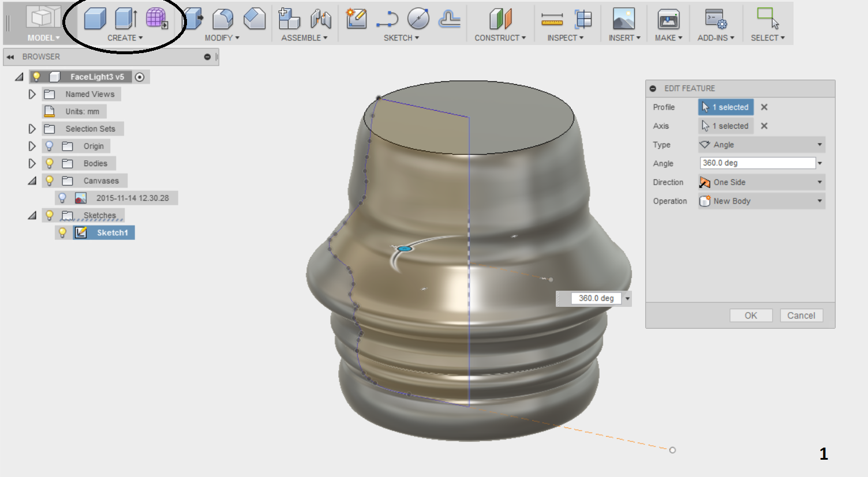The width and height of the screenshot is (868, 477).
Task: Open the CREATE menu
Action: coord(125,37)
